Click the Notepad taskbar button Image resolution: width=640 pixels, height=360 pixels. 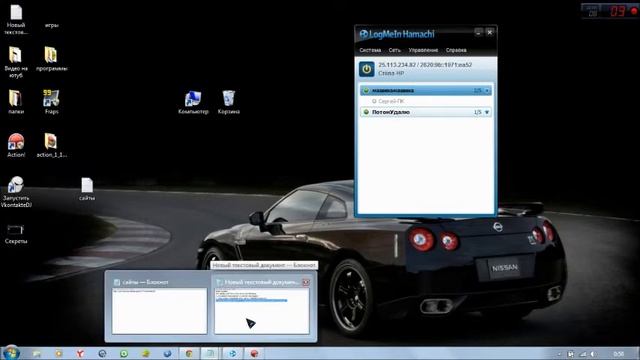point(210,353)
